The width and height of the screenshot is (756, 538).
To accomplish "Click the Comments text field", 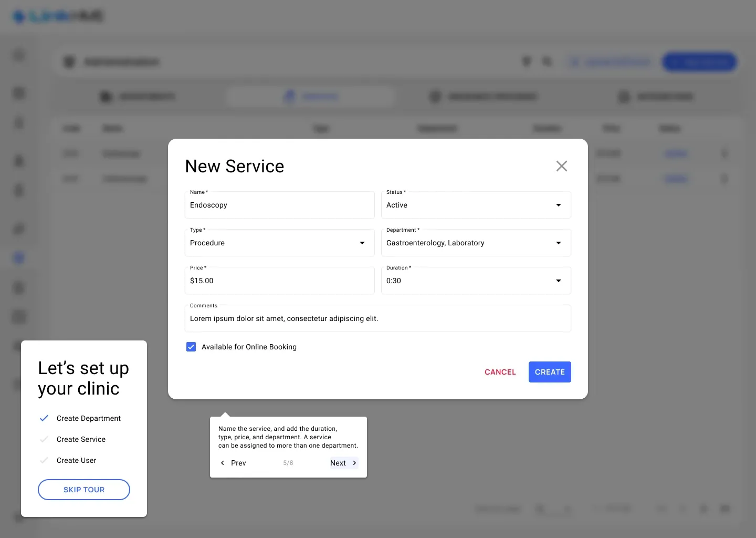I will (377, 318).
